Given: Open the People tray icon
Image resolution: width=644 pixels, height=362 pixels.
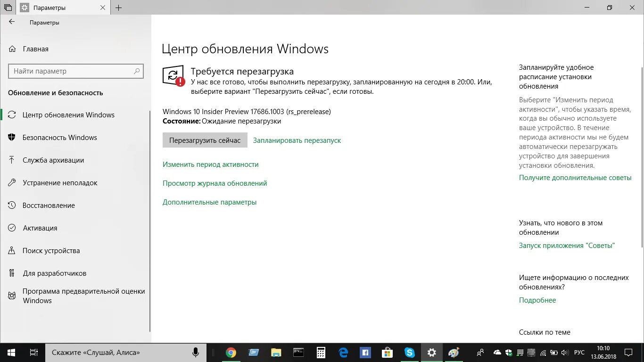Looking at the screenshot, I should click(480, 353).
